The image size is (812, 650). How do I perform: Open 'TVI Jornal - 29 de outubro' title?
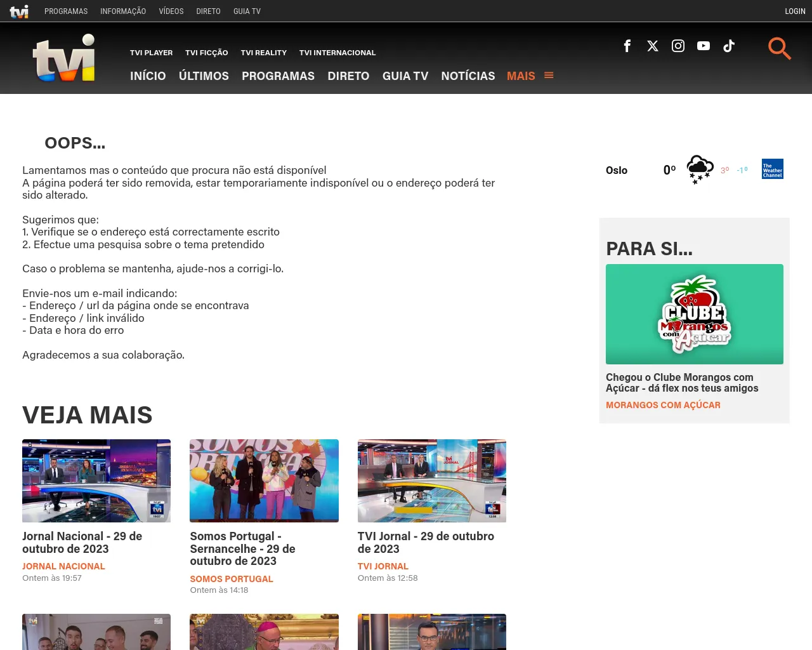426,543
